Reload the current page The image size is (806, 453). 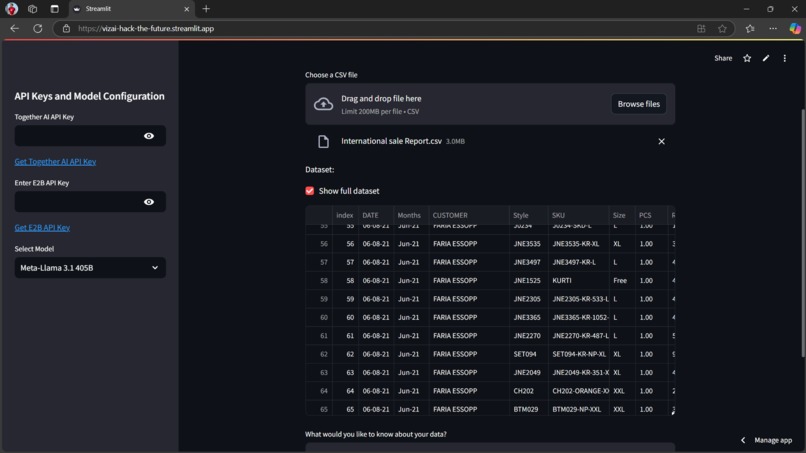point(38,28)
